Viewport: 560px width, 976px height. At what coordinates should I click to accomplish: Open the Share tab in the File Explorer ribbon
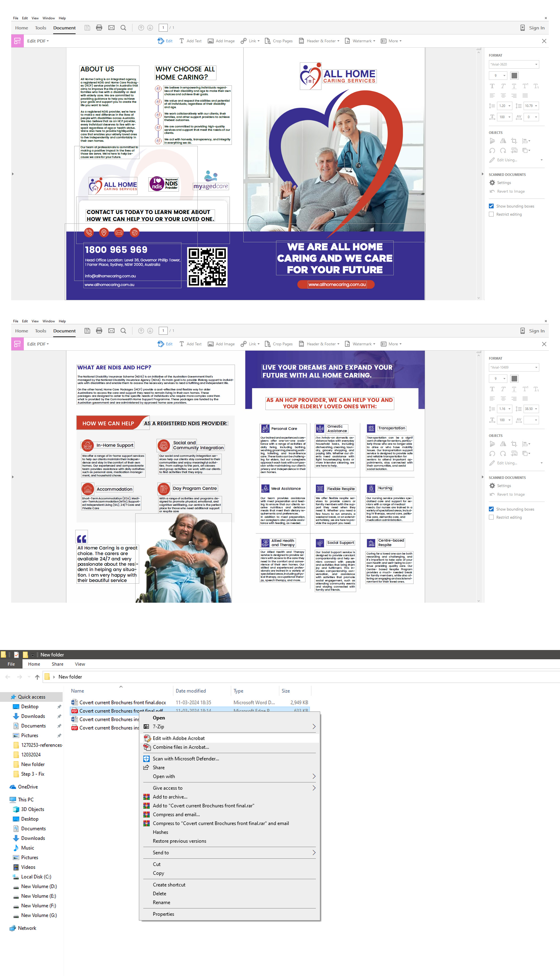pyautogui.click(x=58, y=664)
